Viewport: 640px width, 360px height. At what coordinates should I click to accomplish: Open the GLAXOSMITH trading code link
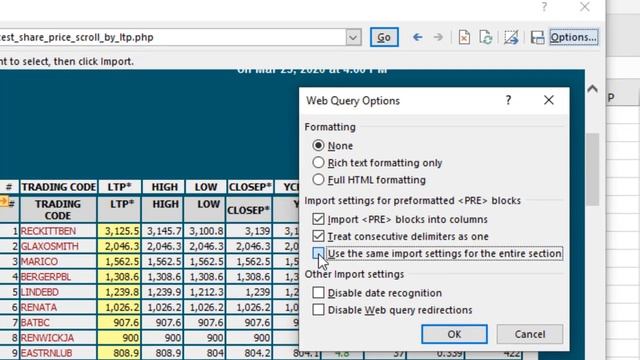coord(49,247)
